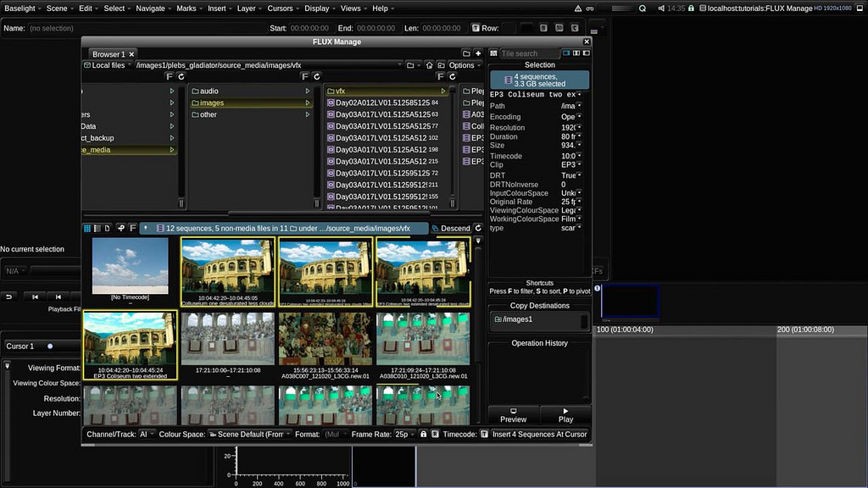The image size is (868, 488).
Task: Open the path history dropdown arrow
Action: click(x=399, y=65)
